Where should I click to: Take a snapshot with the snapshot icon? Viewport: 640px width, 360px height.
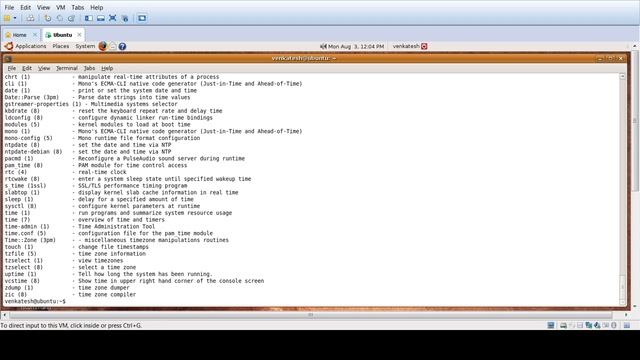click(48, 18)
